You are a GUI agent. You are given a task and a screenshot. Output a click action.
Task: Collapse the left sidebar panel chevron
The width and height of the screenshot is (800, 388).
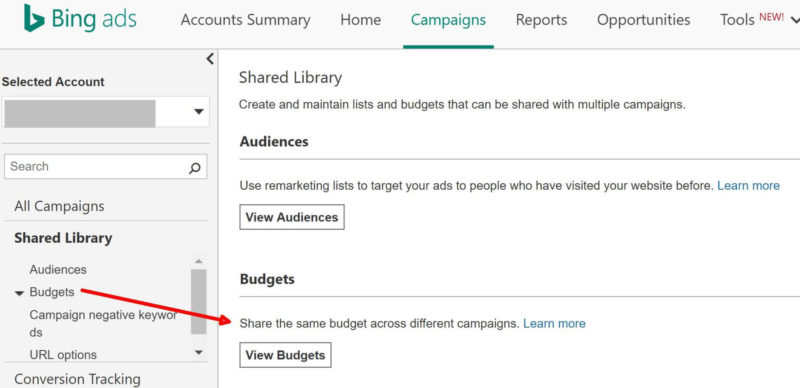[210, 59]
